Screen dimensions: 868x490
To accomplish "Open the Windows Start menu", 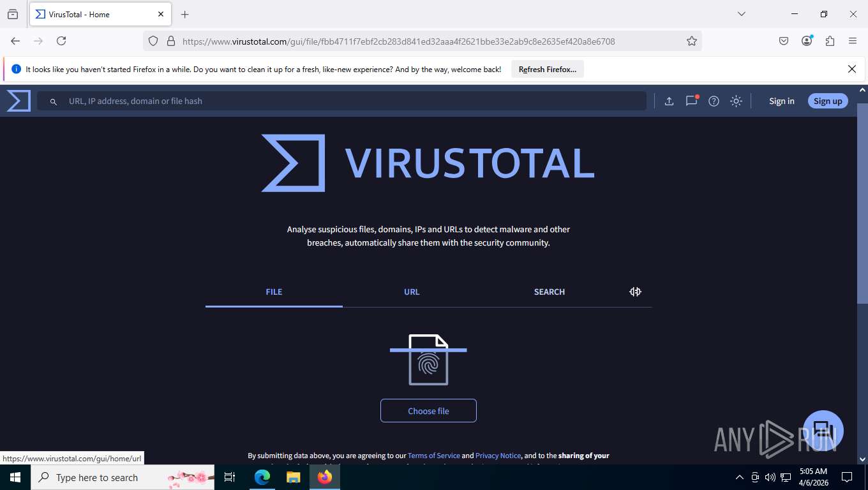I will point(15,477).
